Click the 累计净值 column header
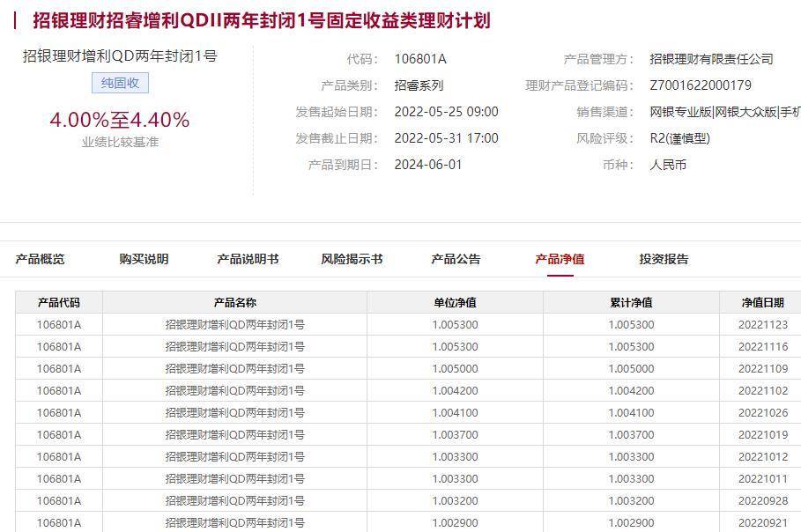Viewport: 801px width, 532px height. (631, 301)
